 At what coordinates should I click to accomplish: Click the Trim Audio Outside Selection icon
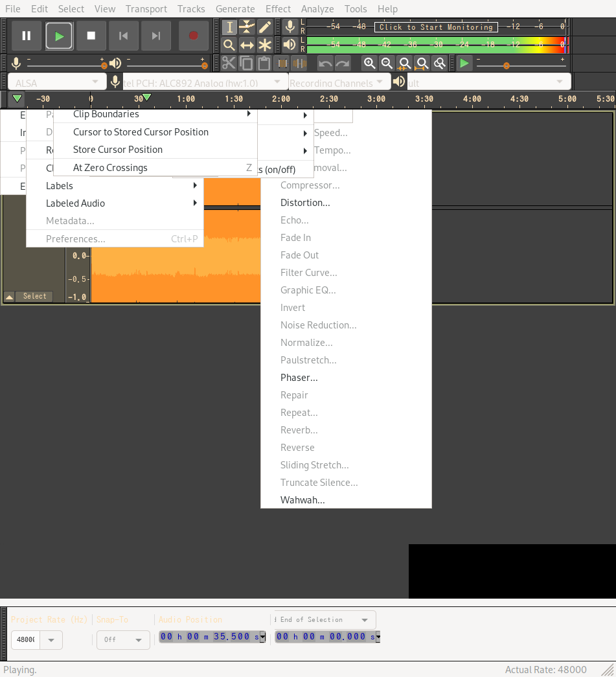pos(283,63)
